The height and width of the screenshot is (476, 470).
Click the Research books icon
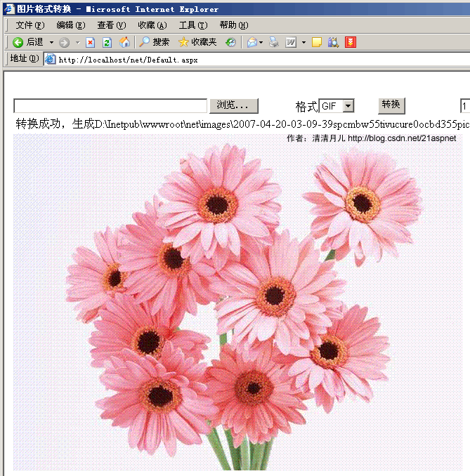coord(333,42)
